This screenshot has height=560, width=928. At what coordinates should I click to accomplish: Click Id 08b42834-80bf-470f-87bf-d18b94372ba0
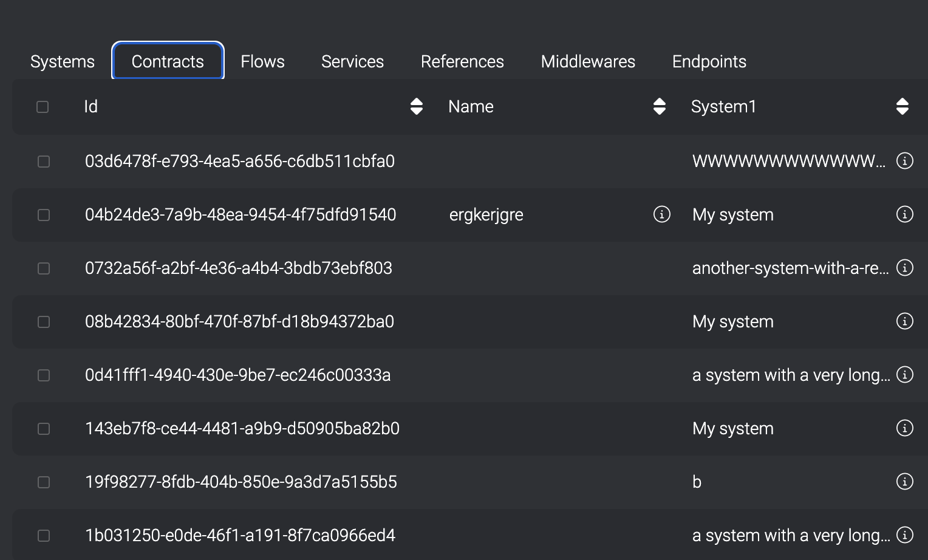click(240, 321)
